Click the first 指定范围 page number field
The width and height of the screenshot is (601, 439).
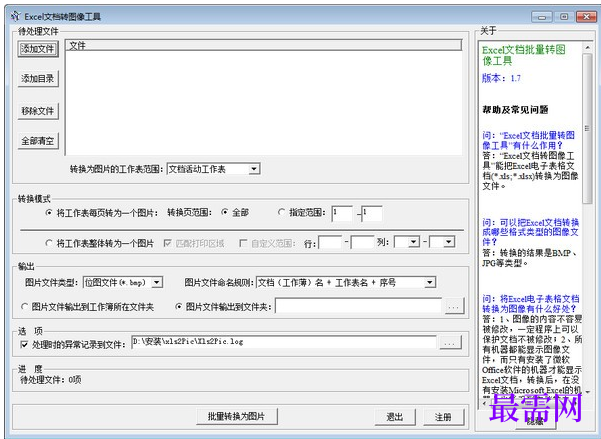[342, 213]
